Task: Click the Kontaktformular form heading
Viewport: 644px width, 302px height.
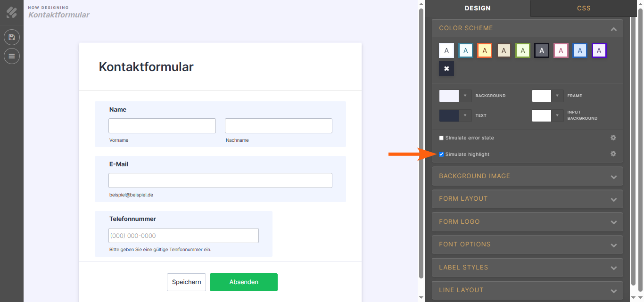Action: click(146, 67)
